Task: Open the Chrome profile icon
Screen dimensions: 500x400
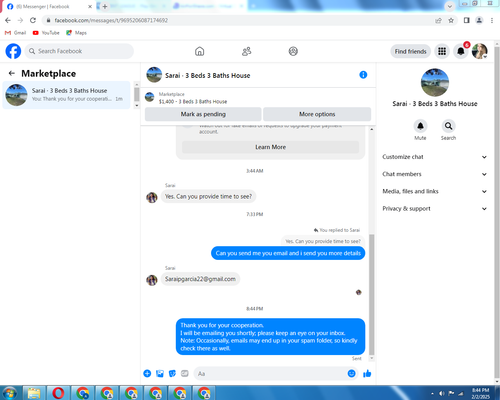Action: click(x=479, y=20)
